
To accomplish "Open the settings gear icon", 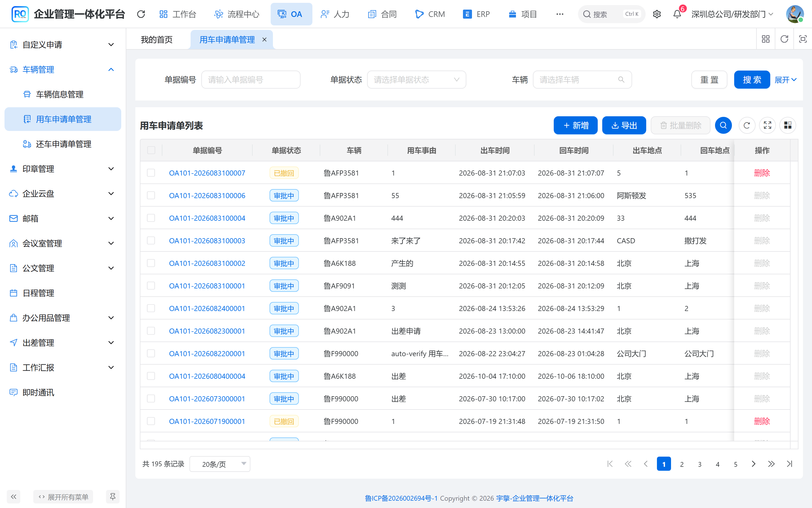I will pyautogui.click(x=657, y=14).
